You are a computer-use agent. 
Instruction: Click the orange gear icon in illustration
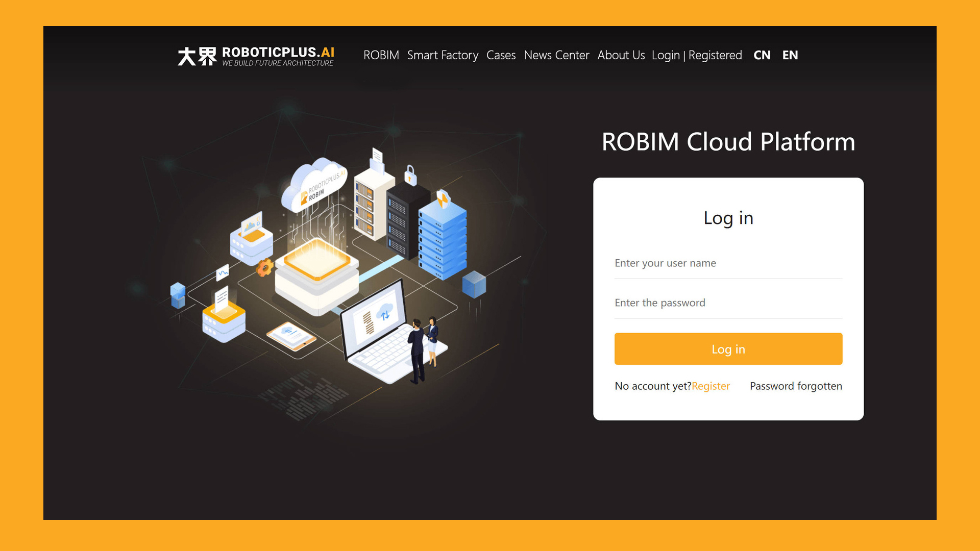264,268
